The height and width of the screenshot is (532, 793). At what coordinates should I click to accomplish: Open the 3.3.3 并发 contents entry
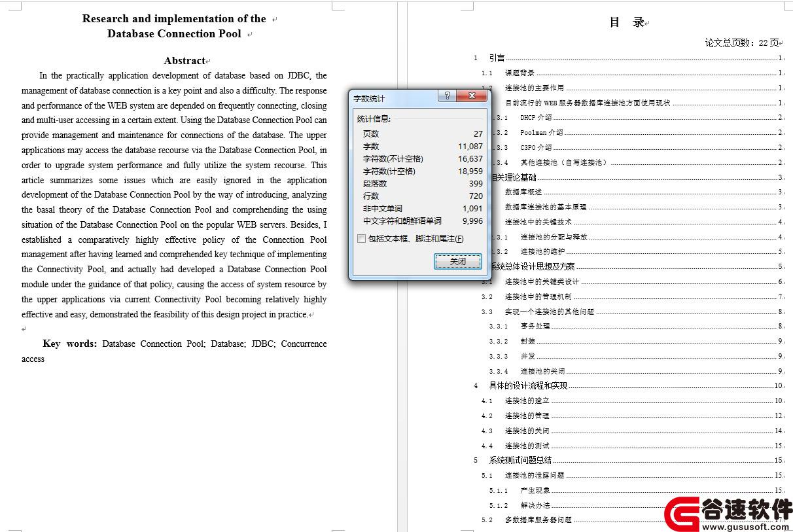[637, 356]
